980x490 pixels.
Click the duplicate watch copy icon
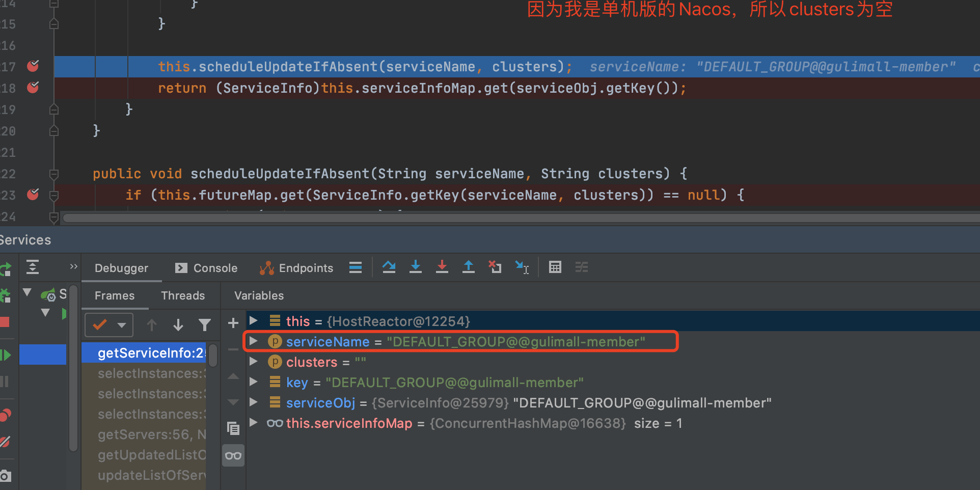click(x=233, y=428)
